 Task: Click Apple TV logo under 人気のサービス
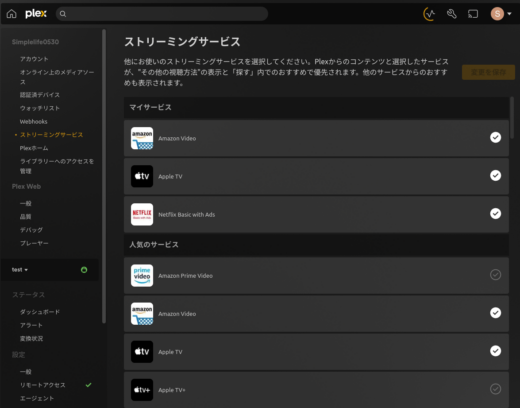coord(142,352)
